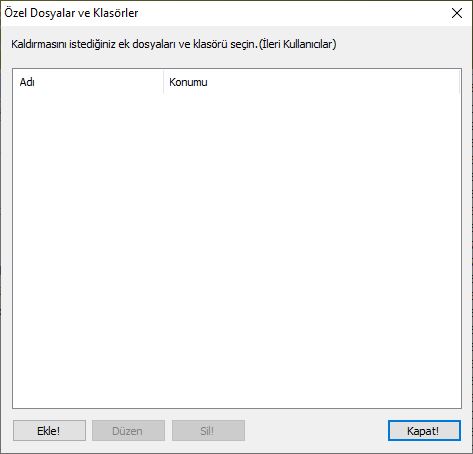Click the Ekle! button
Image resolution: width=473 pixels, height=454 pixels.
[49, 431]
